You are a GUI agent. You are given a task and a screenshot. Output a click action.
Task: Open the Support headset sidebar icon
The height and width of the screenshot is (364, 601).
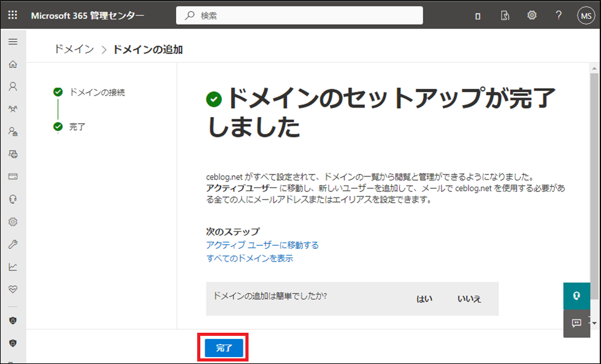13,199
